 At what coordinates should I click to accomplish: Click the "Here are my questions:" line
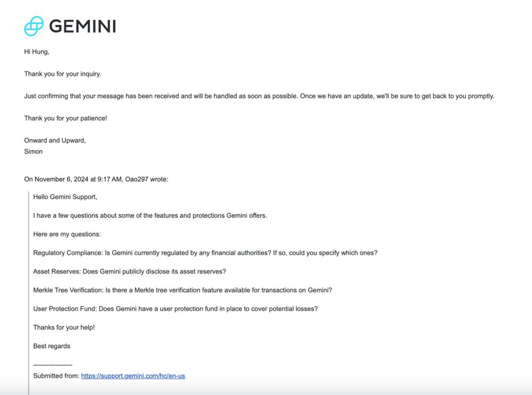66,234
